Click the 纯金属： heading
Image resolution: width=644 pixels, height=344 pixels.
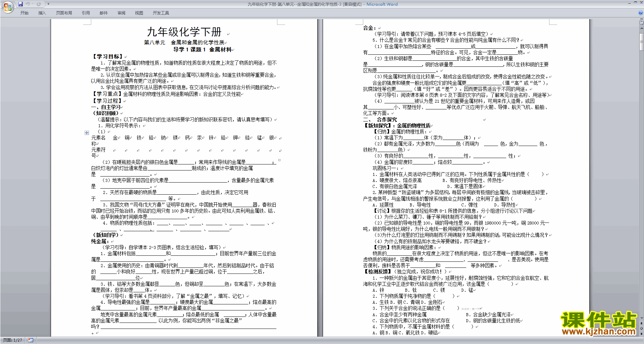[x=100, y=241]
